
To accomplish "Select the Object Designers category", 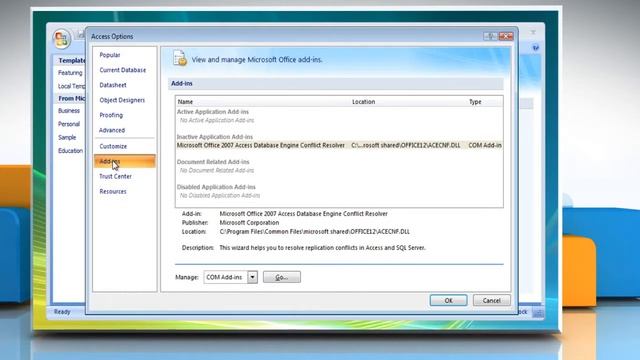I will pyautogui.click(x=122, y=100).
